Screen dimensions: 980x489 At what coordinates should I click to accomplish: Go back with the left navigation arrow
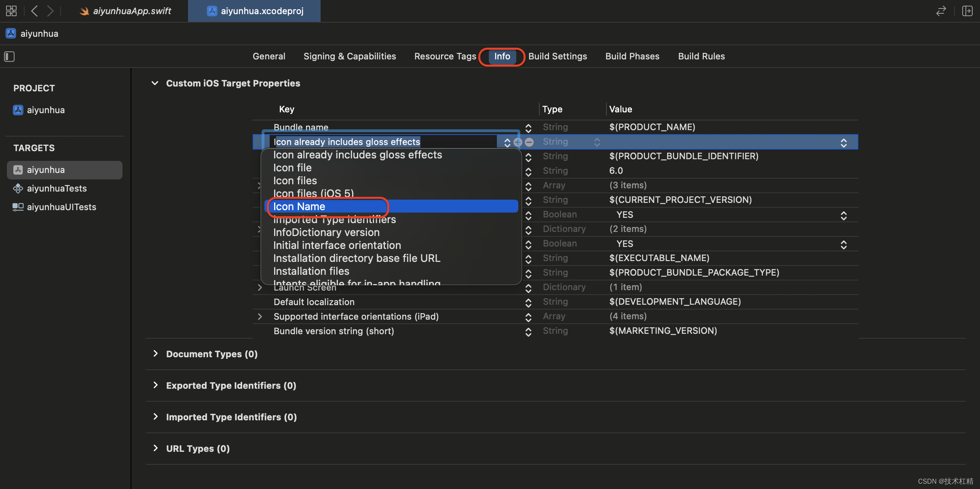coord(35,11)
